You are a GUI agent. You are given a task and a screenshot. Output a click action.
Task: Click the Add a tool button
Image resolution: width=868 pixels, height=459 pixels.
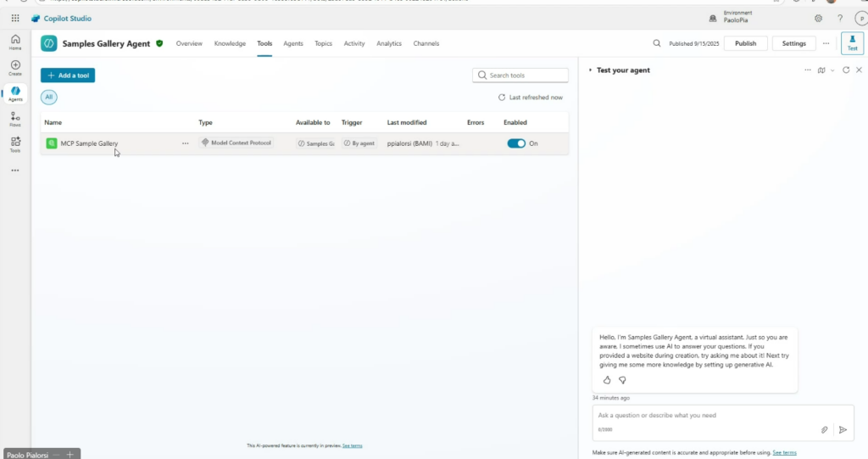(x=68, y=76)
